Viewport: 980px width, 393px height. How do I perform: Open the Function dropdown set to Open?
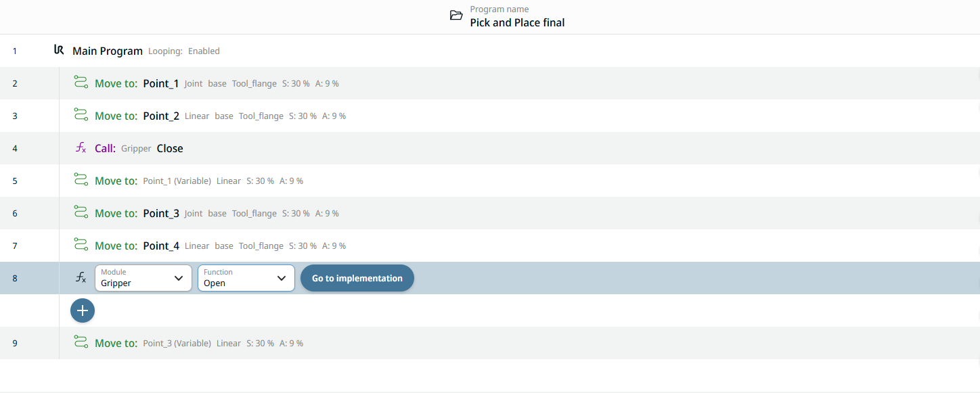point(246,278)
